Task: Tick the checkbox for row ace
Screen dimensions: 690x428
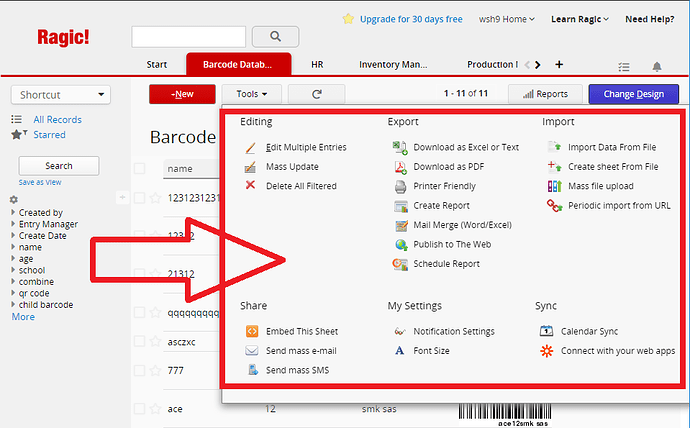Action: (139, 409)
